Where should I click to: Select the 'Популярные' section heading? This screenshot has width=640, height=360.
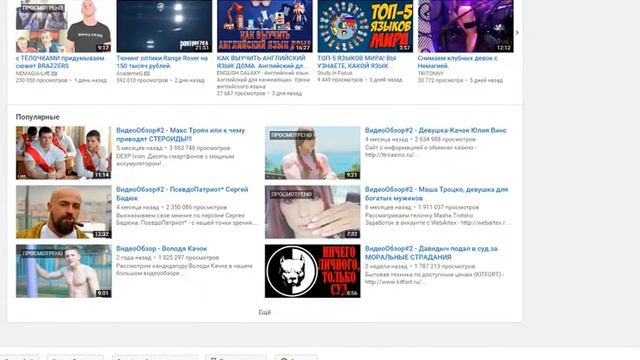tap(38, 117)
